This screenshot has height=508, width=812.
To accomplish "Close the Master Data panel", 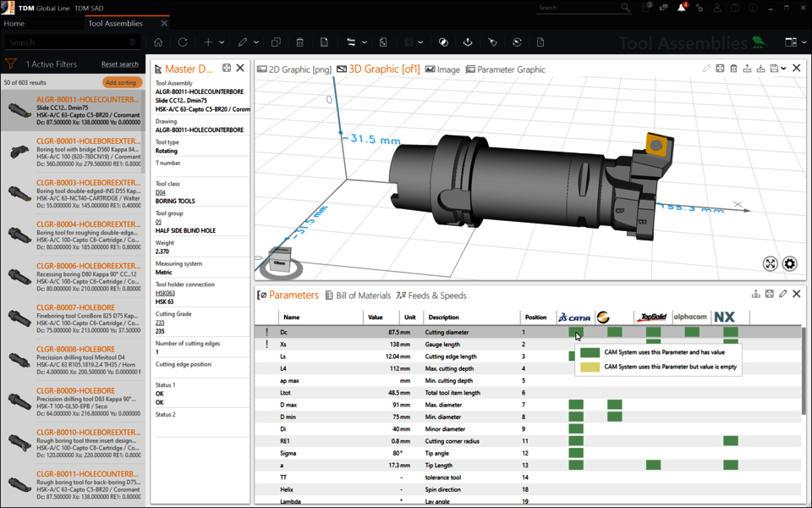I will 240,68.
